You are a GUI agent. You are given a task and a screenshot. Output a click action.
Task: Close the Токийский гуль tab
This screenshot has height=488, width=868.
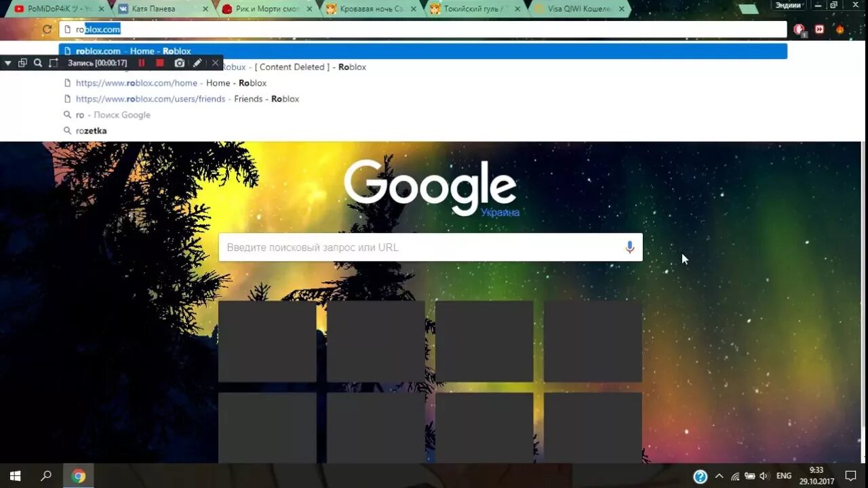pyautogui.click(x=517, y=9)
